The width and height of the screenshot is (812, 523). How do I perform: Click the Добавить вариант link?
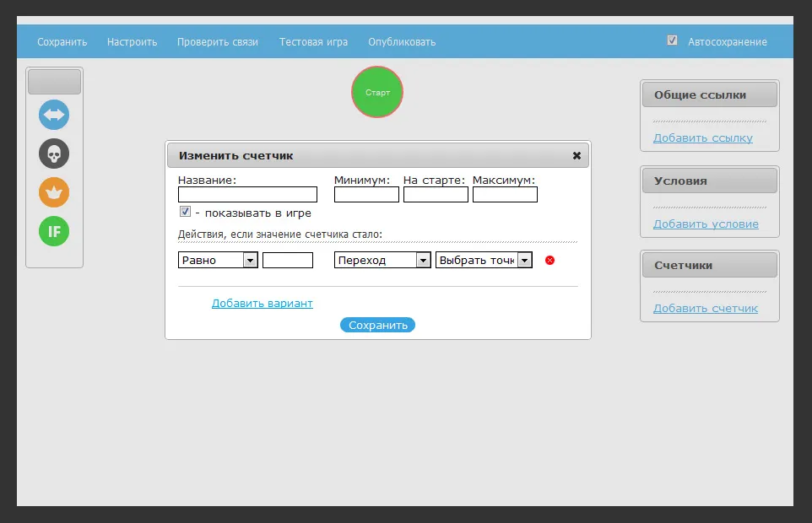262,304
